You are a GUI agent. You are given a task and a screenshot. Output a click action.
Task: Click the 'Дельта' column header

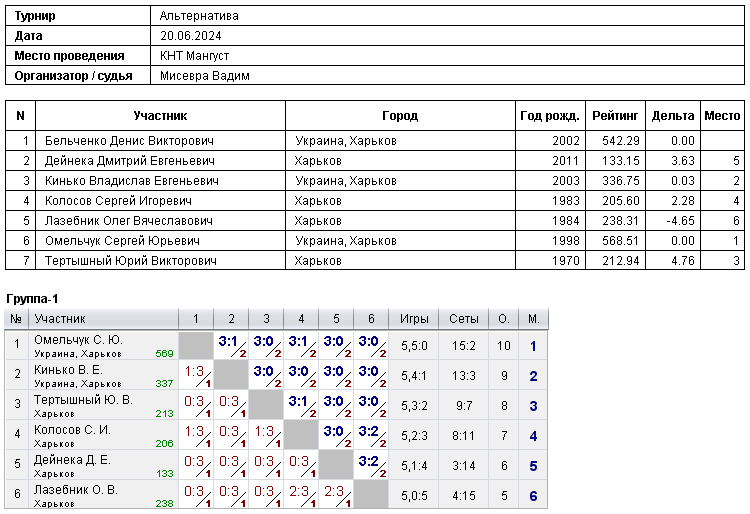coord(673,116)
